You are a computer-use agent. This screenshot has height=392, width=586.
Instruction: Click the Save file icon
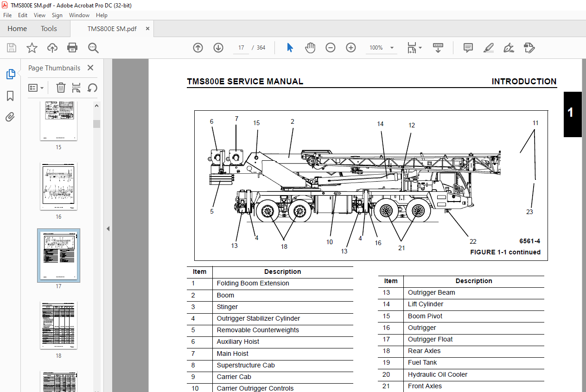(12, 48)
